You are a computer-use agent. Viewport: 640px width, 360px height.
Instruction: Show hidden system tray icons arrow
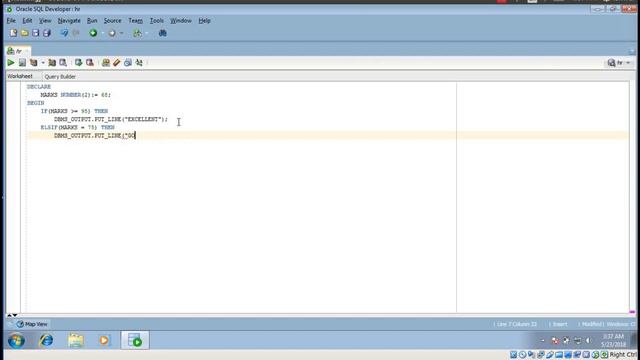pos(543,340)
